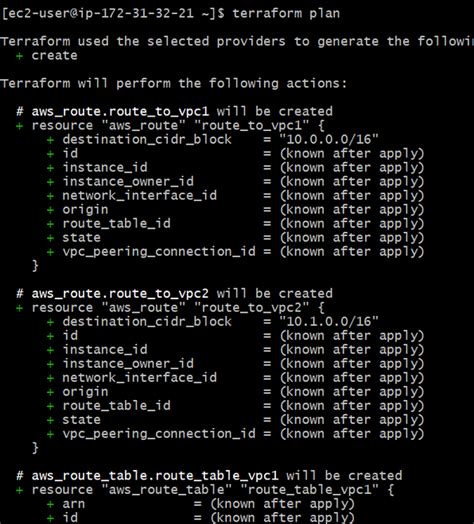Click the closing brace of route_to_vpc1 block
This screenshot has width=474, height=524.
click(x=35, y=266)
